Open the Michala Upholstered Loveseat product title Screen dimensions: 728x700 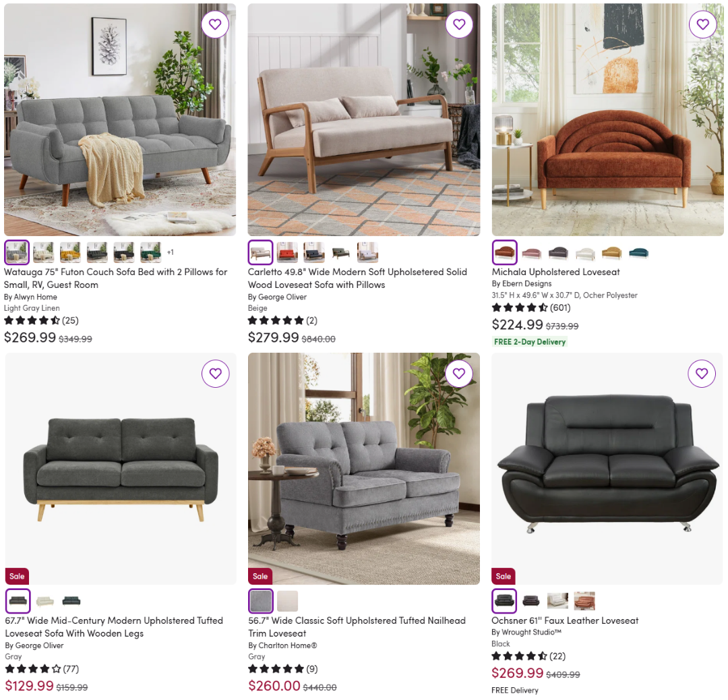tap(555, 272)
